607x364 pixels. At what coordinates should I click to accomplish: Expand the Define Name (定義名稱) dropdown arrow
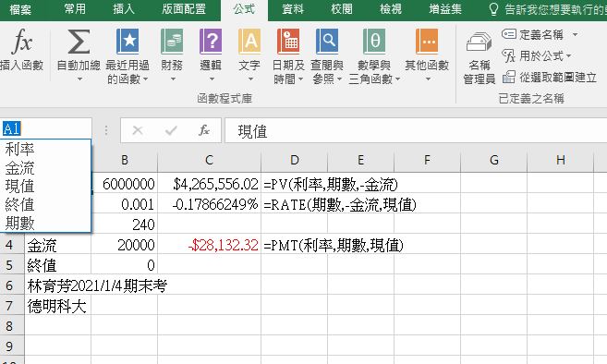coord(576,35)
